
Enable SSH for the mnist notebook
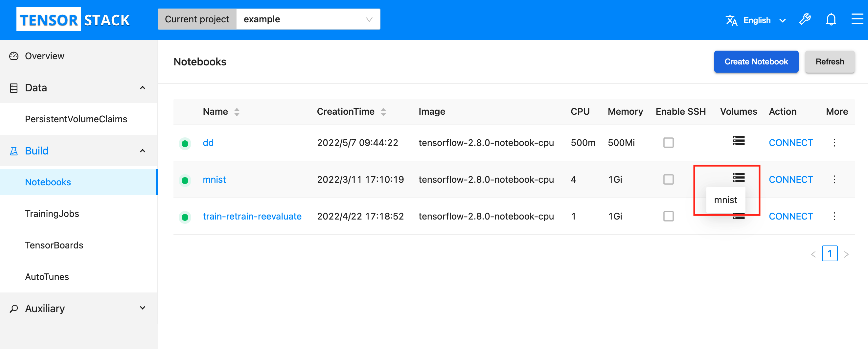[669, 179]
